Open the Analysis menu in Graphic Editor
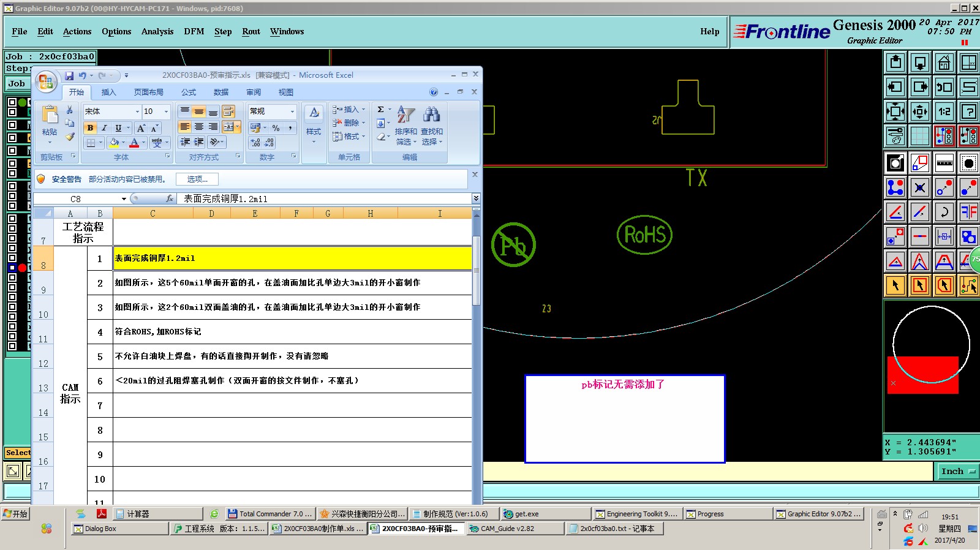Screen dimensions: 980x550 tap(157, 32)
